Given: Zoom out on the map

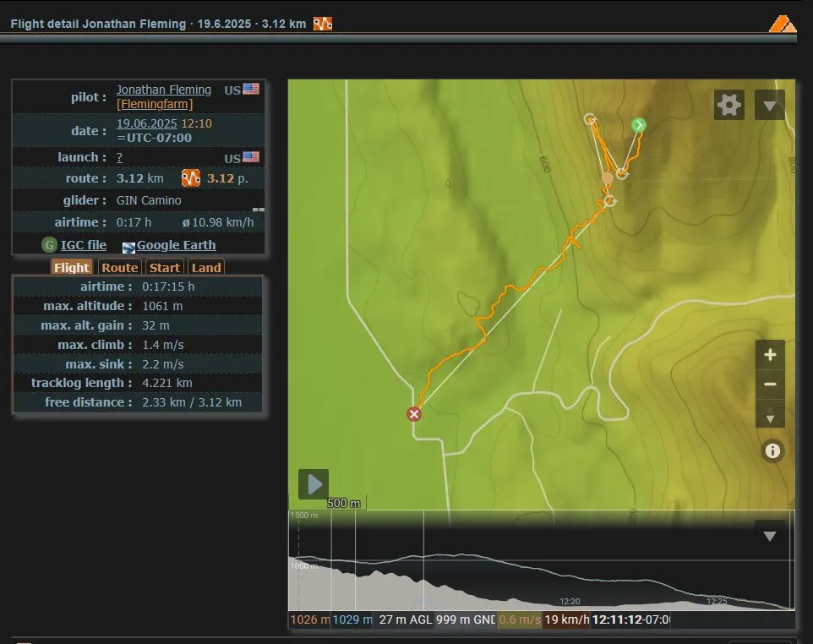Looking at the screenshot, I should point(770,385).
